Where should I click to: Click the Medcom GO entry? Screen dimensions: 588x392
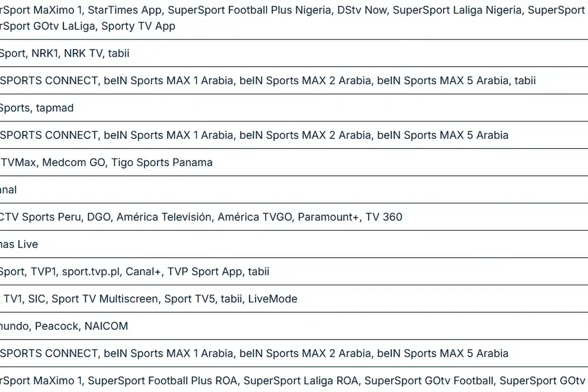(x=74, y=162)
